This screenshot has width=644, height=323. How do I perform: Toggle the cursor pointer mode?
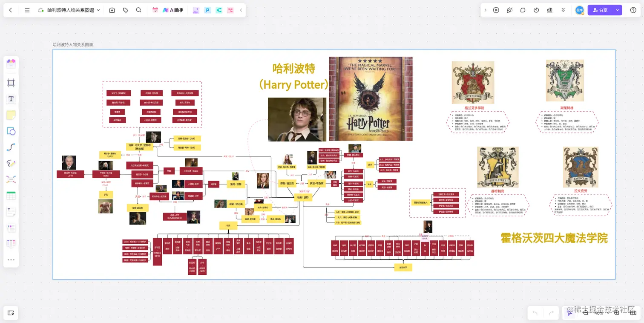[569, 313]
